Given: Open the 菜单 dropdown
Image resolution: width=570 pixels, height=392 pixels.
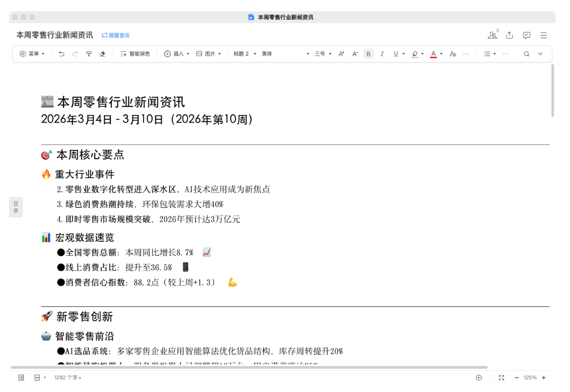Looking at the screenshot, I should 32,54.
